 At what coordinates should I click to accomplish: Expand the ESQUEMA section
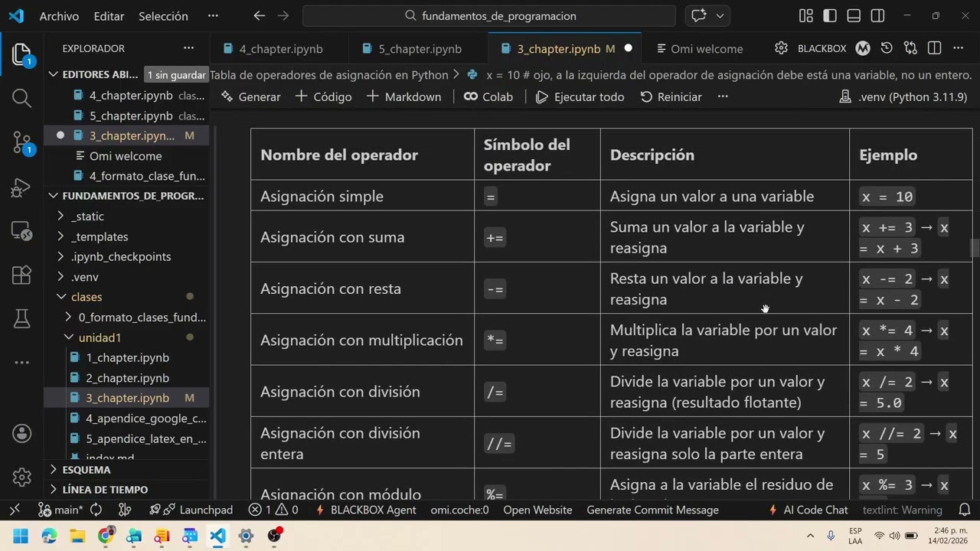[x=126, y=469]
